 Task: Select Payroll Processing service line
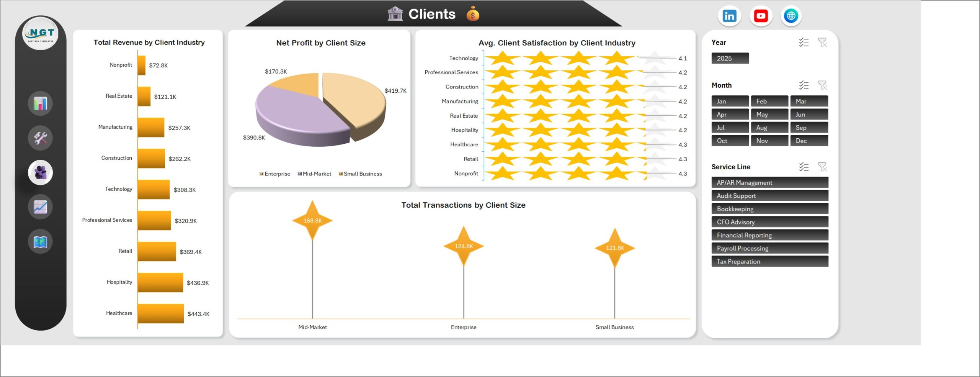click(x=770, y=248)
